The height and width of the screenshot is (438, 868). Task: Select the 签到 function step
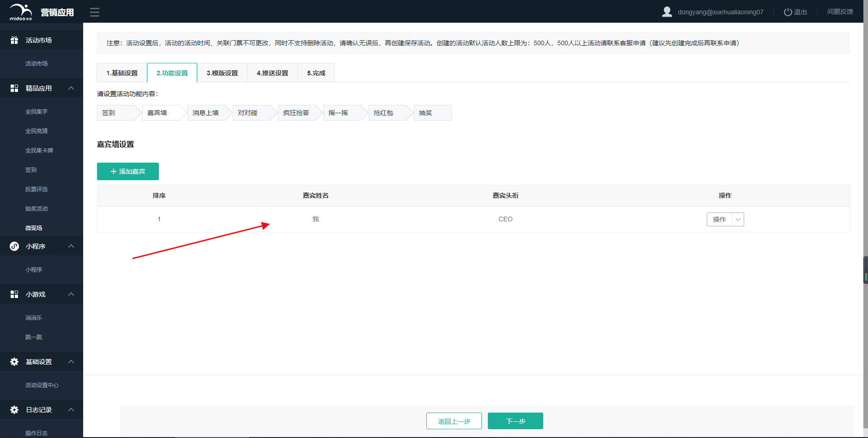pyautogui.click(x=119, y=113)
